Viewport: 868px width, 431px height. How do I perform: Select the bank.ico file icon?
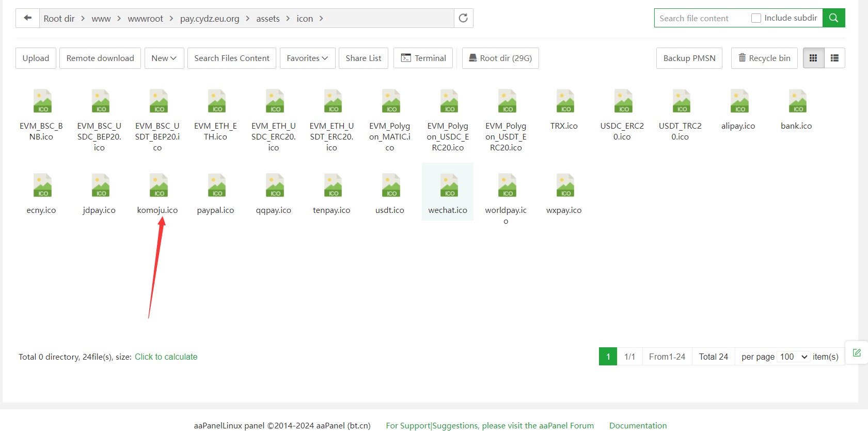[x=797, y=101]
